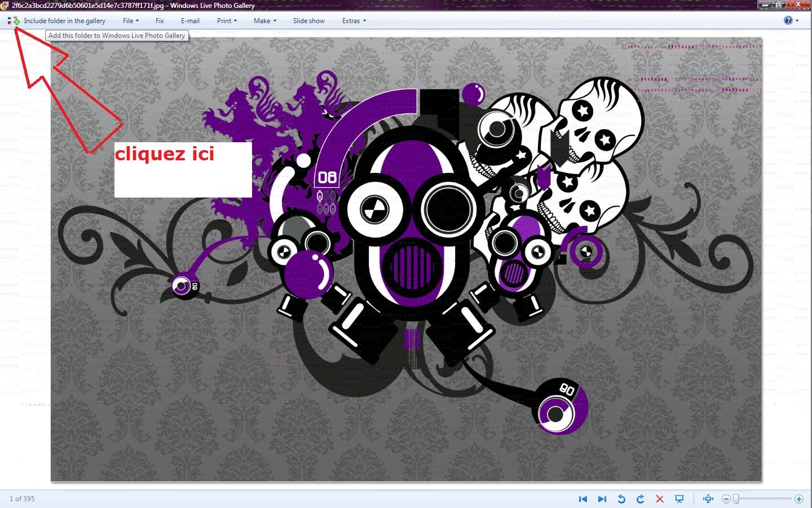Go to the previous photo
The width and height of the screenshot is (812, 508).
(583, 499)
